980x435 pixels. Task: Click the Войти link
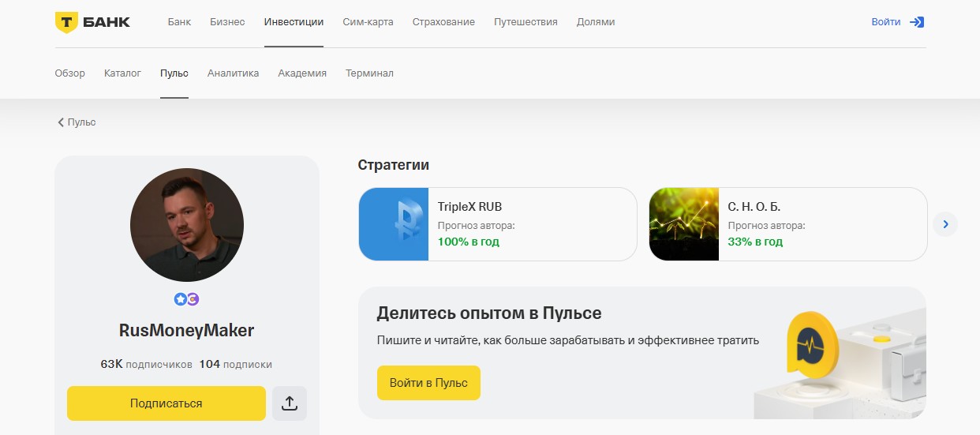(x=886, y=22)
